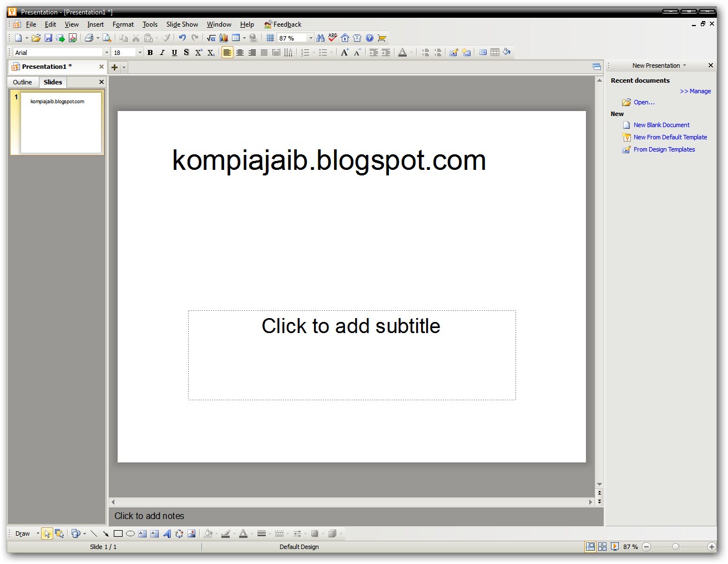Screen dimensions: 728x564
Task: Click From Design Templates link
Action: click(x=664, y=149)
